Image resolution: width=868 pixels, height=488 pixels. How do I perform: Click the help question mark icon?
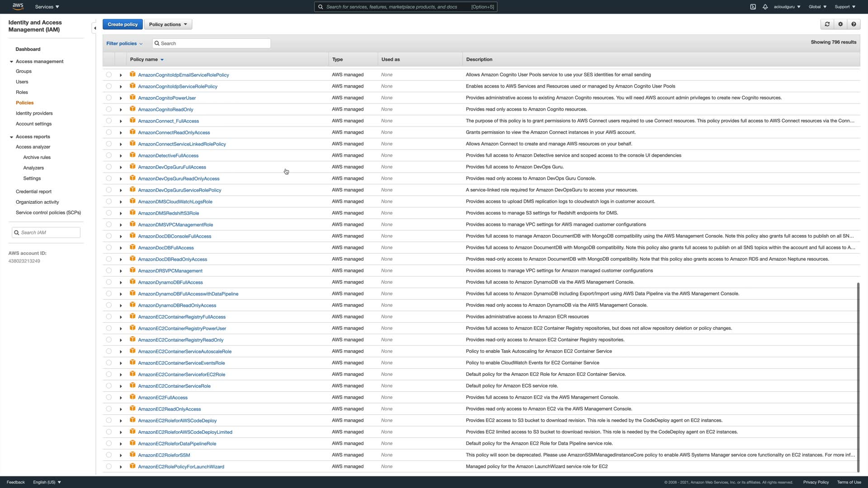point(854,24)
